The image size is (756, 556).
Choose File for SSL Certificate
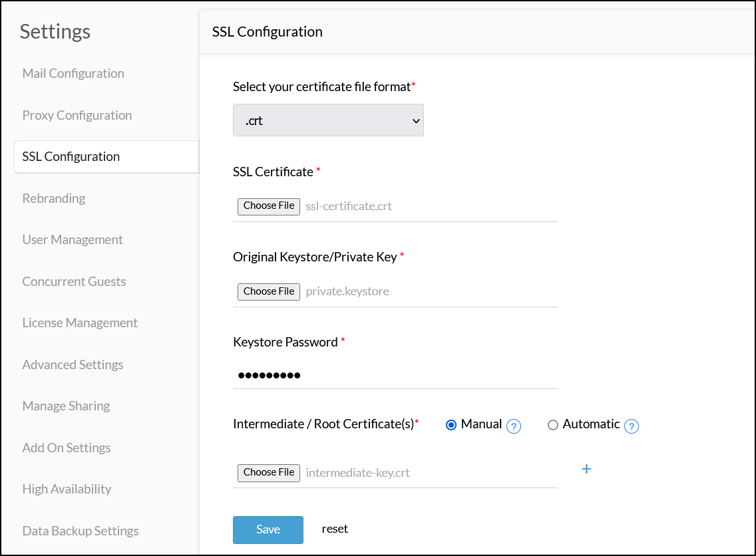pos(269,206)
